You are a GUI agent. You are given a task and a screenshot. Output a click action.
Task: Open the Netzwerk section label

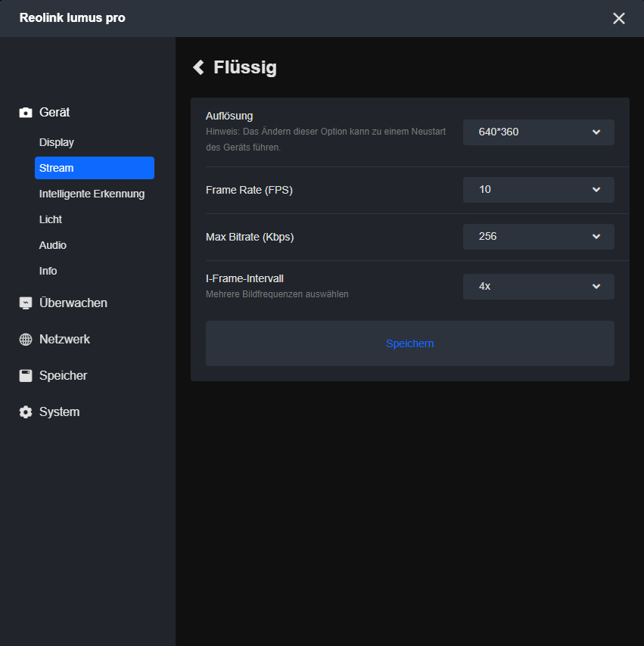click(x=64, y=340)
